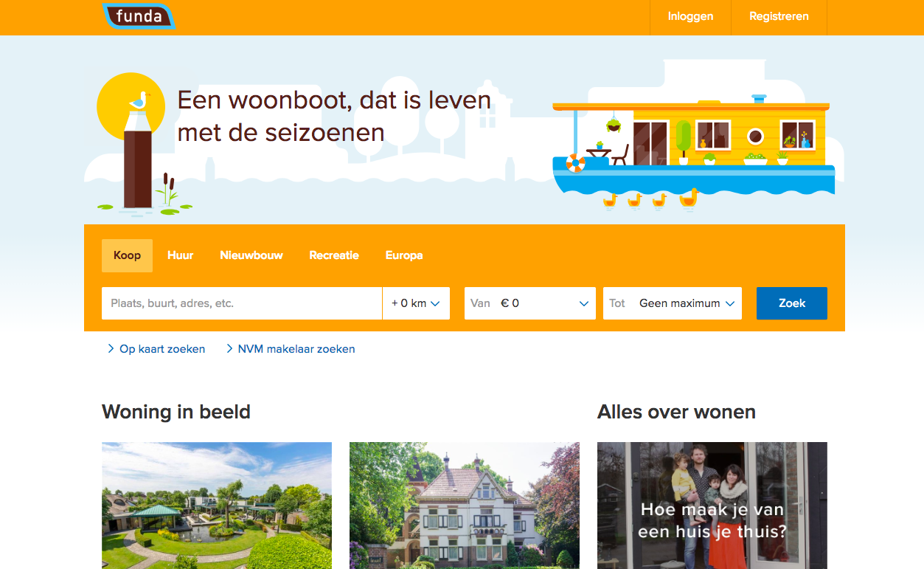Open Hoe maak je van een huis article

(712, 506)
